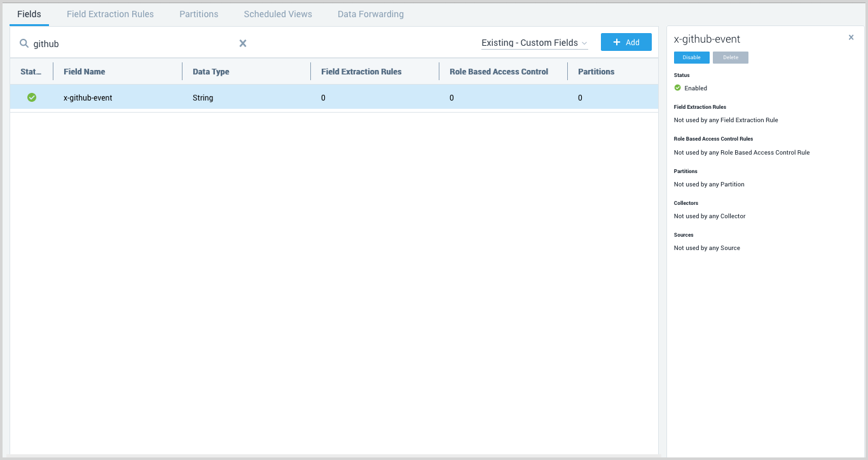Click the Data Type column header
868x460 pixels.
210,71
